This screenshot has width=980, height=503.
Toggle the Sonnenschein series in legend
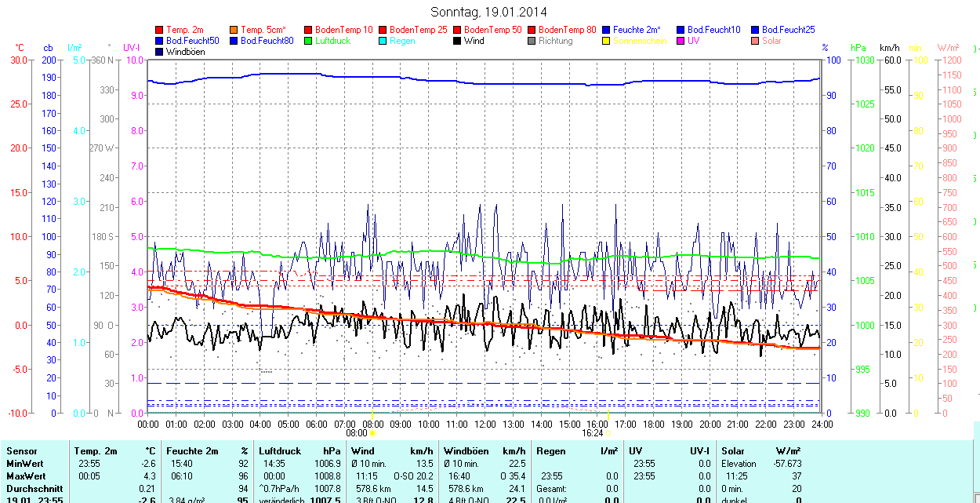[x=640, y=41]
